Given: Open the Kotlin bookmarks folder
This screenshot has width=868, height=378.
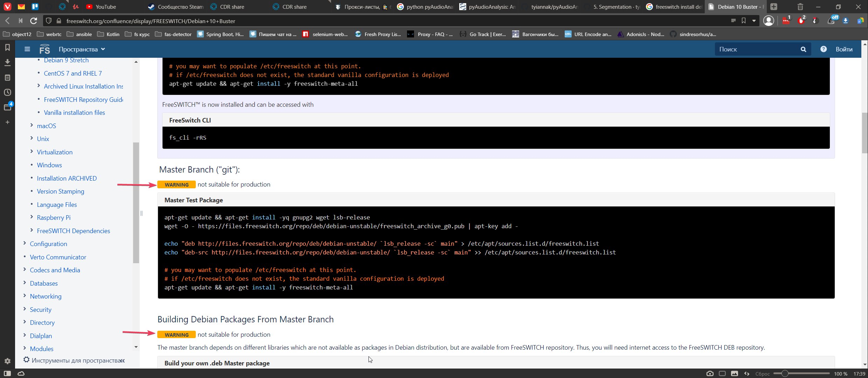Looking at the screenshot, I should (109, 34).
